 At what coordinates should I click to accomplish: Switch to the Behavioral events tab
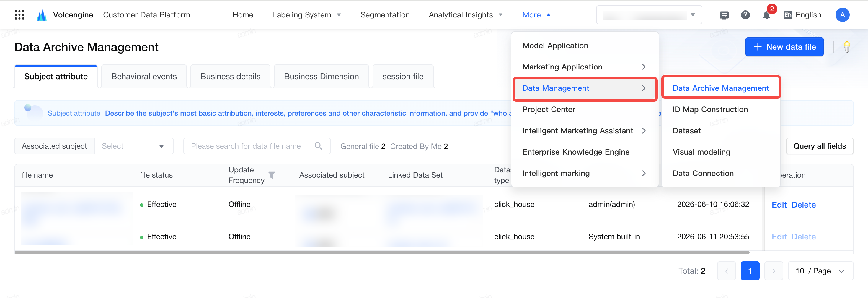(144, 76)
